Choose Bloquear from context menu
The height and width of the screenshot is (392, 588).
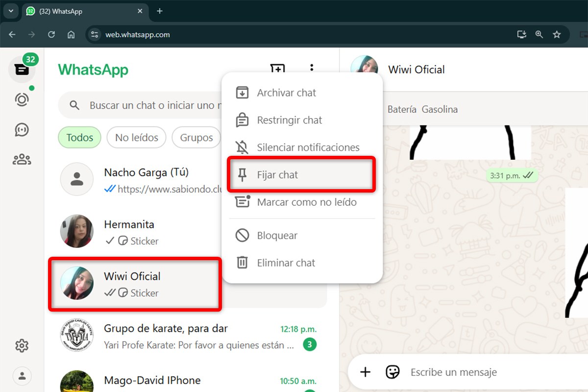[x=302, y=236]
